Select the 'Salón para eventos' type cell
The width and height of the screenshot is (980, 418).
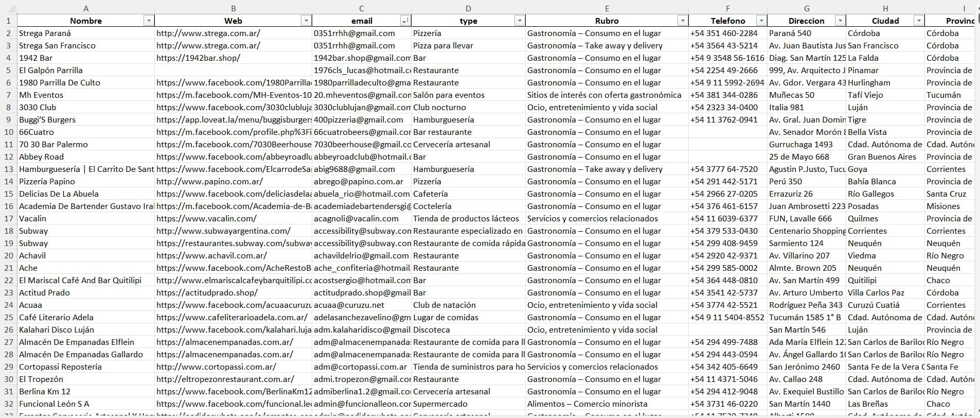pyautogui.click(x=468, y=95)
